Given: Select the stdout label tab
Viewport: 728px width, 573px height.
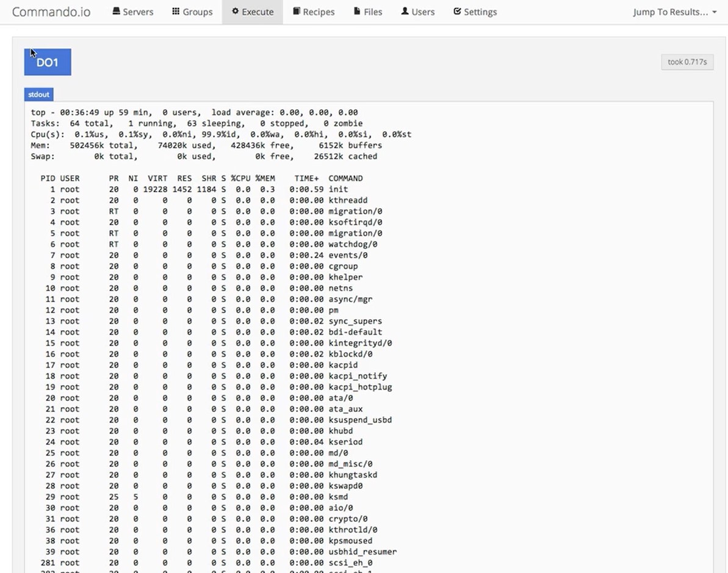Looking at the screenshot, I should tap(38, 94).
